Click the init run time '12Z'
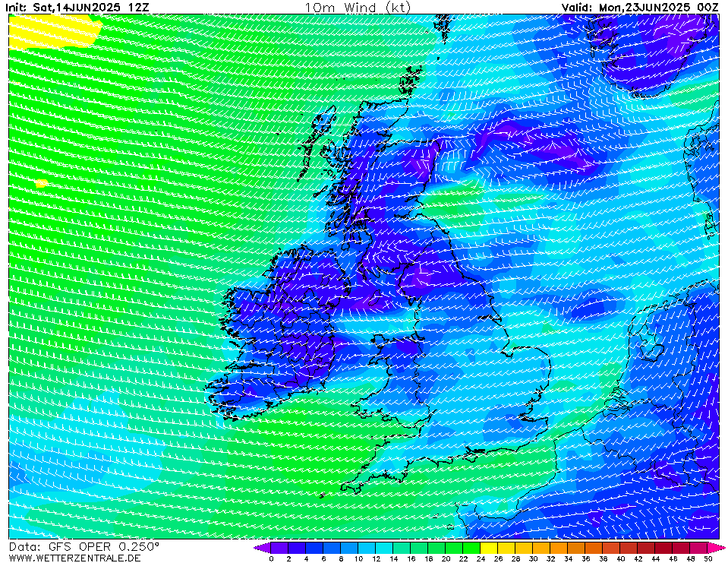The width and height of the screenshot is (728, 563). pos(139,8)
